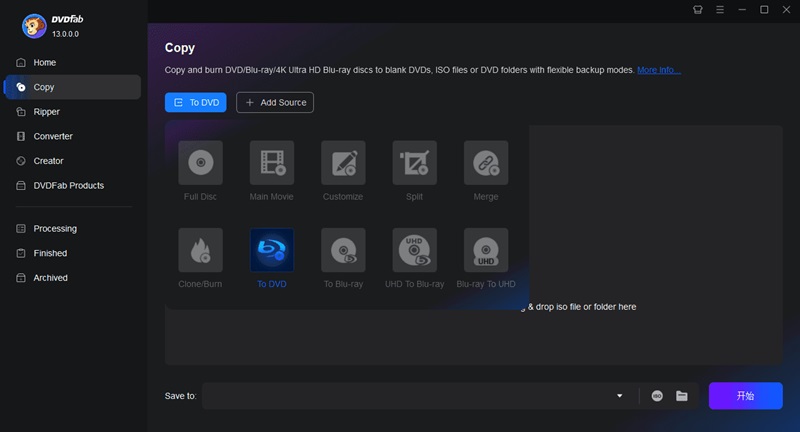800x432 pixels.
Task: Select the UHD To Blu-ray mode icon
Action: point(414,250)
